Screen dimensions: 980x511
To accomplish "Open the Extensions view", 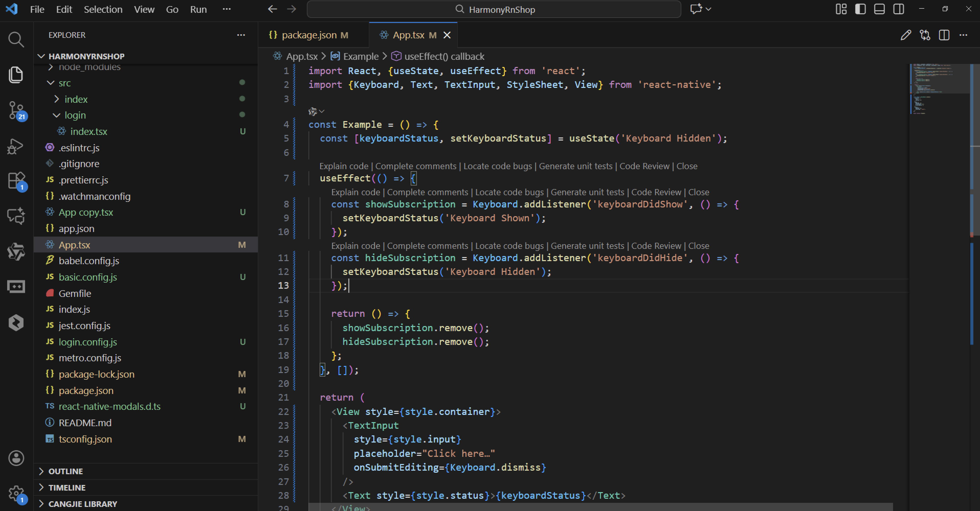I will 16,180.
